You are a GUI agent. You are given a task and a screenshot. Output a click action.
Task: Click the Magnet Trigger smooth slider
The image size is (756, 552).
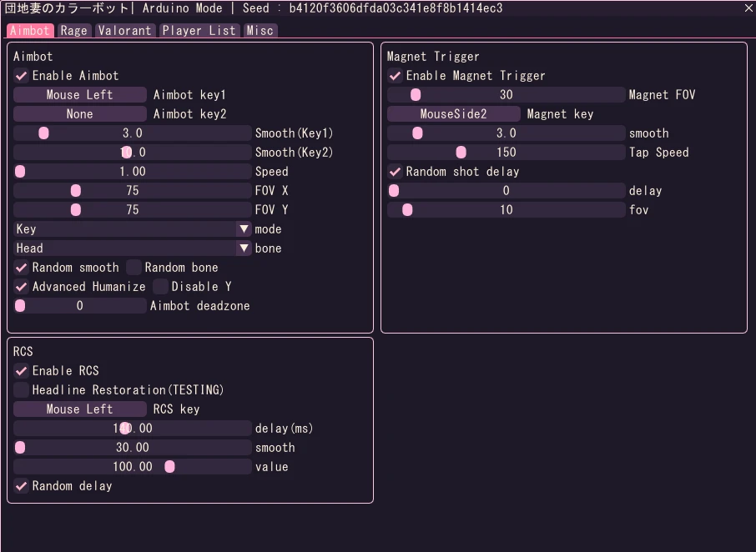507,133
